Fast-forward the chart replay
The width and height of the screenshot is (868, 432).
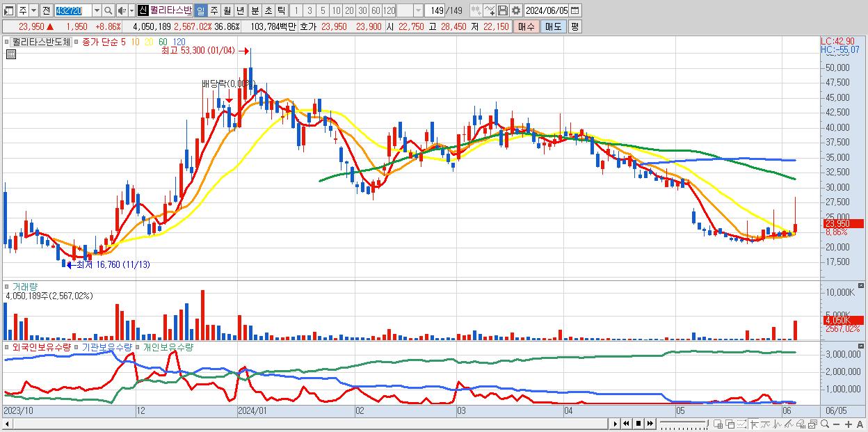click(x=650, y=424)
